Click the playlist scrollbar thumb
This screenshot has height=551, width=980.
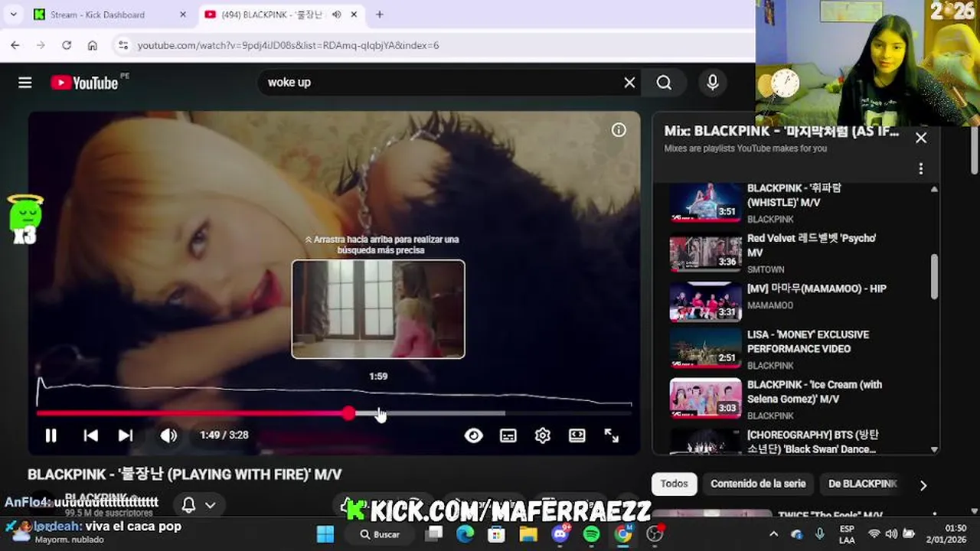pyautogui.click(x=934, y=276)
